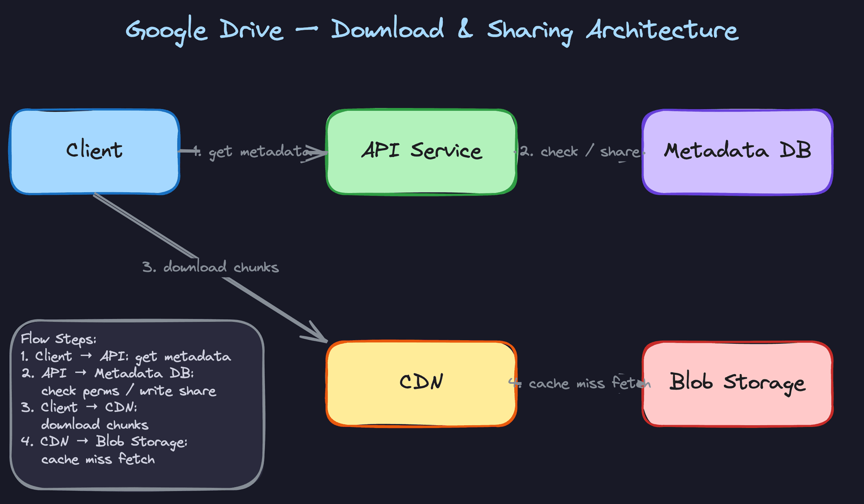Click the '4. cache miss fetch' arrow label

[x=580, y=383]
